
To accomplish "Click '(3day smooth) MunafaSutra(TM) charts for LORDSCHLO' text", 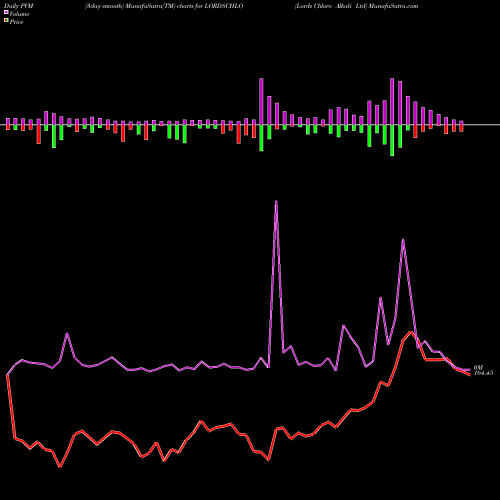I will click(164, 6).
